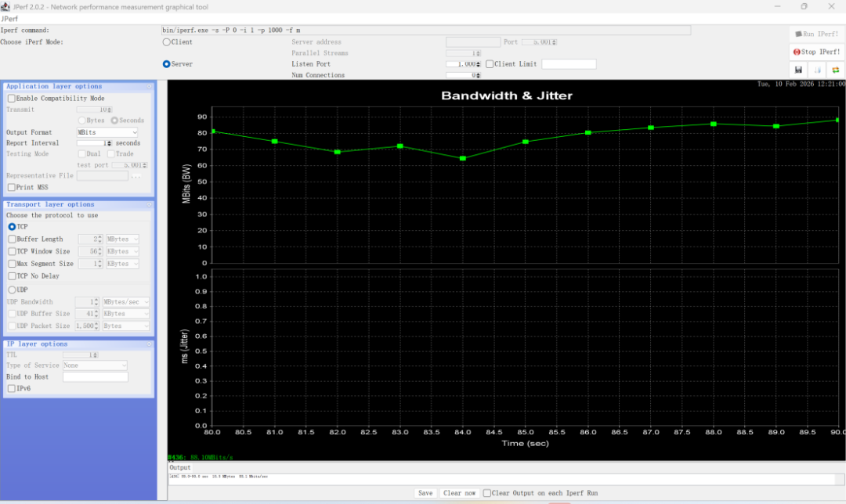Click the Listen Port spinner arrows
This screenshot has width=846, height=504.
pos(478,64)
